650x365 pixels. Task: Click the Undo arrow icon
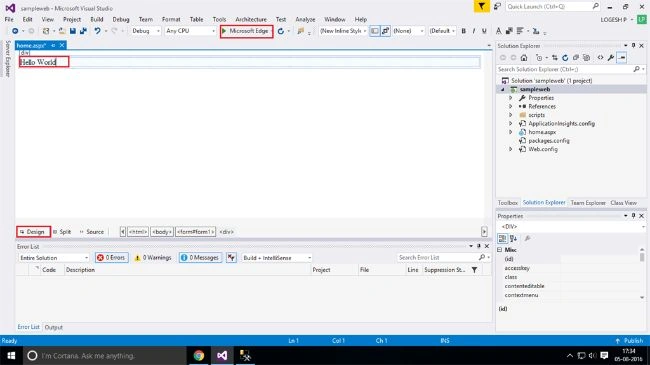point(97,31)
